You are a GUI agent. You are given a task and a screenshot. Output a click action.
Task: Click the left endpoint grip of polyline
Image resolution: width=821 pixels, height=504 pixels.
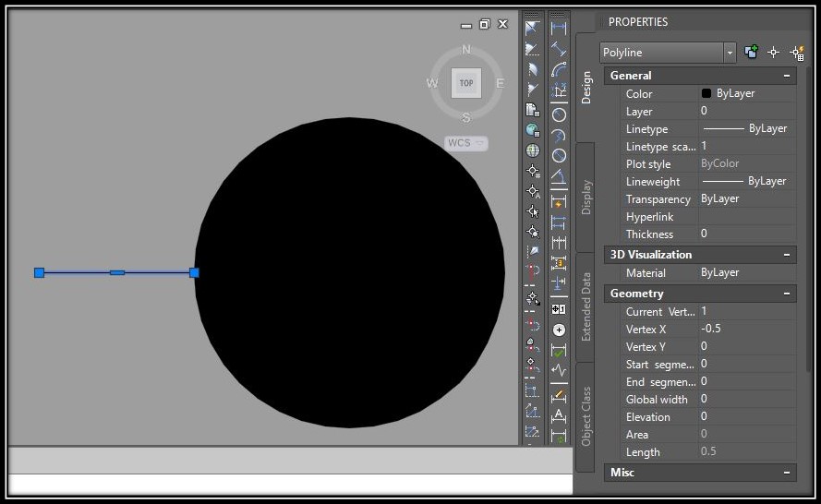pos(40,272)
